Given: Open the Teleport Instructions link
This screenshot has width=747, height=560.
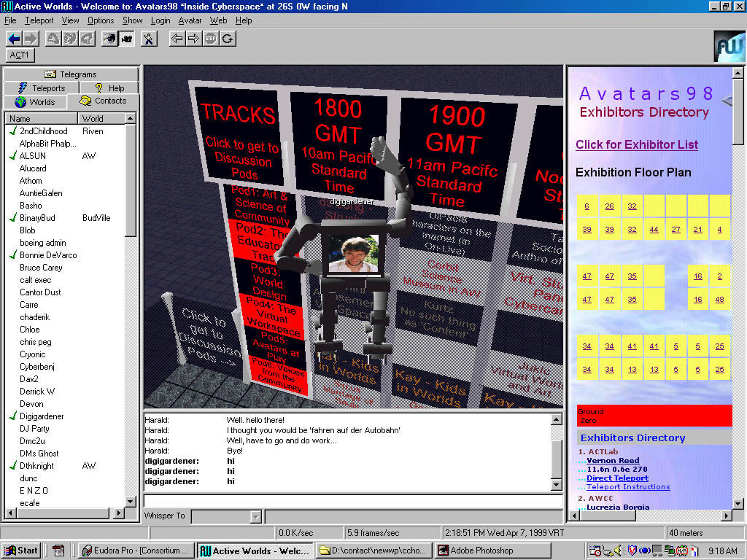Looking at the screenshot, I should point(628,486).
